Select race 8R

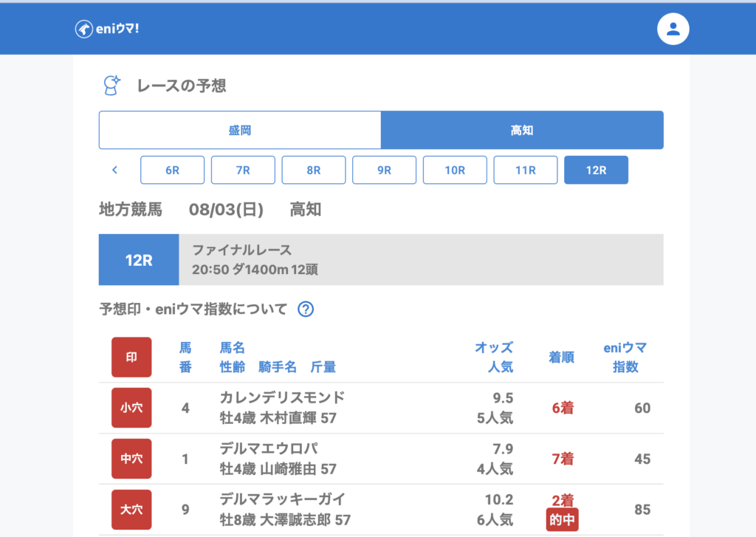[313, 170]
